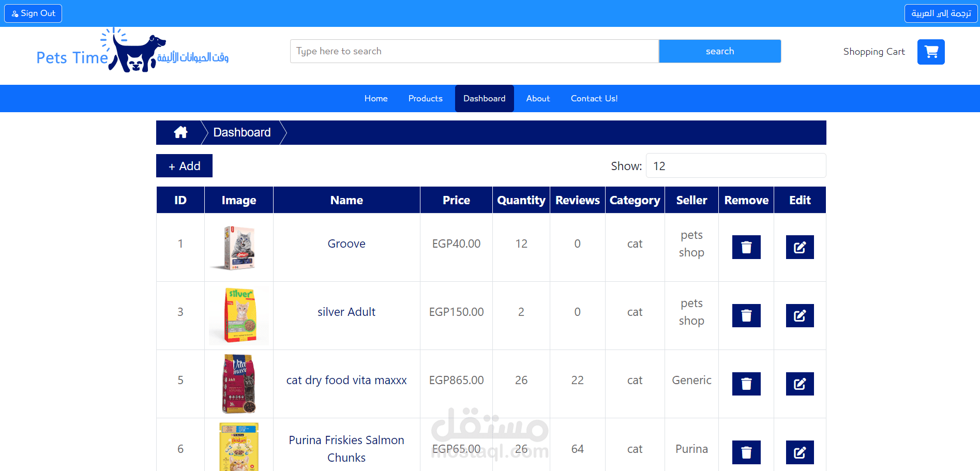Remove silver Adult using trash icon
The width and height of the screenshot is (980, 471).
tap(746, 315)
